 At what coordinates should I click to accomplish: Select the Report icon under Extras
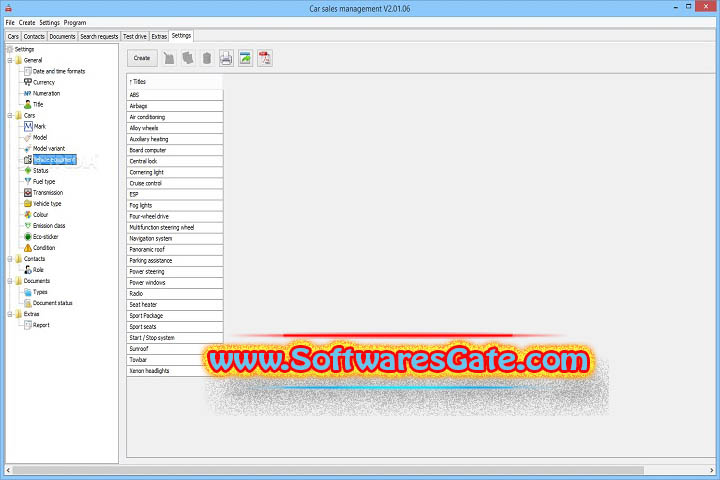click(28, 325)
